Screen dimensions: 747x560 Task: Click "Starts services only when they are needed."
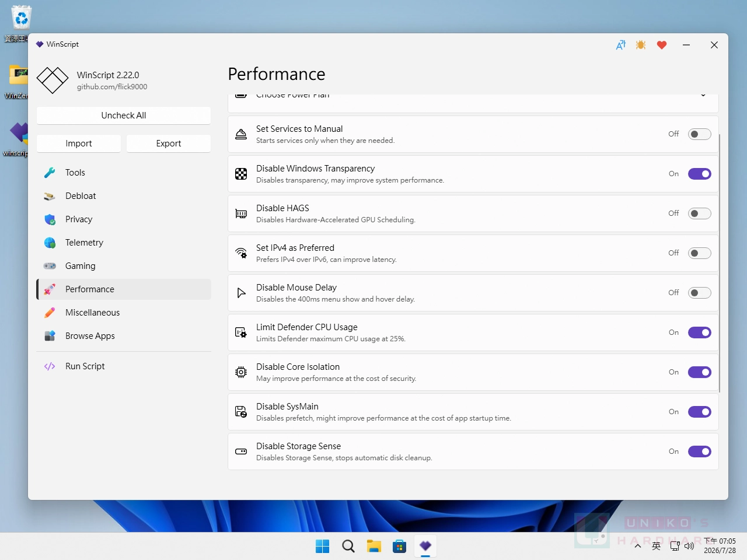pyautogui.click(x=326, y=141)
